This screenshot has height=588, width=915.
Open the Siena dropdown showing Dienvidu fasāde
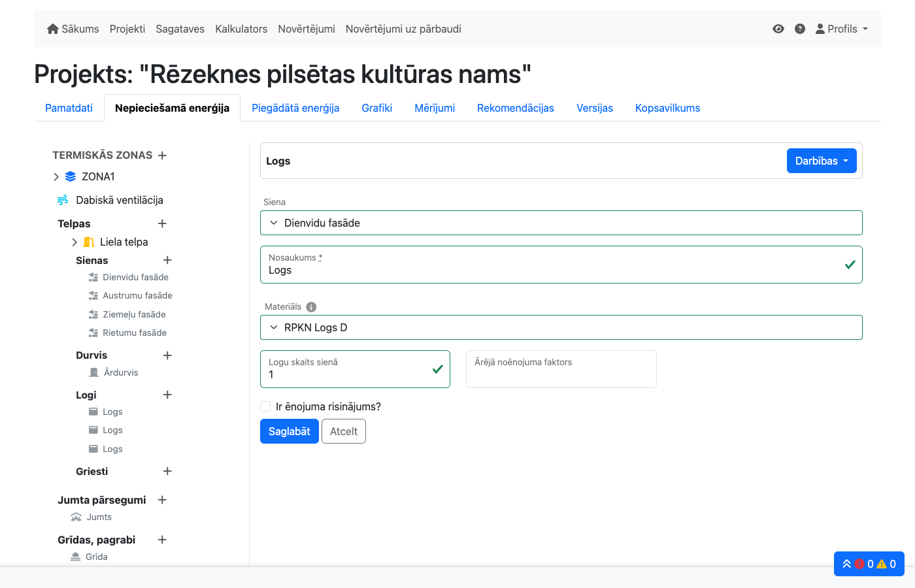pyautogui.click(x=561, y=222)
